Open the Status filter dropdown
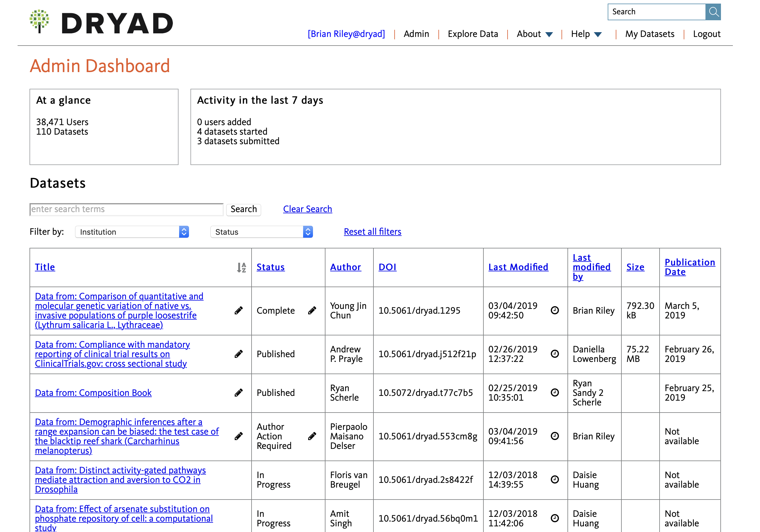The image size is (760, 532). click(x=261, y=231)
